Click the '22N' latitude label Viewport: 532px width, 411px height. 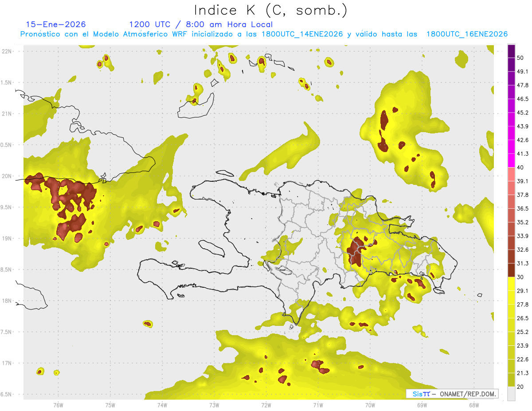[x=7, y=51]
